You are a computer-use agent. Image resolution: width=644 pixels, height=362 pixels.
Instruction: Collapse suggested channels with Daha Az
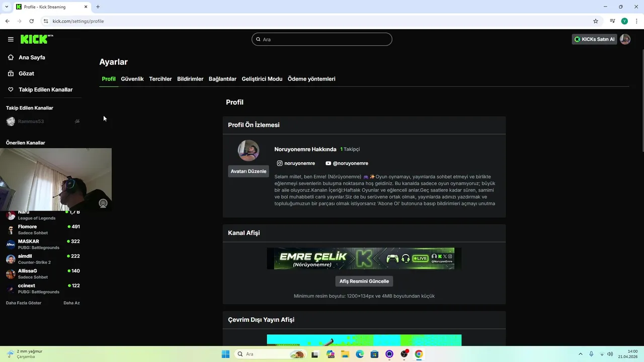coord(71,303)
